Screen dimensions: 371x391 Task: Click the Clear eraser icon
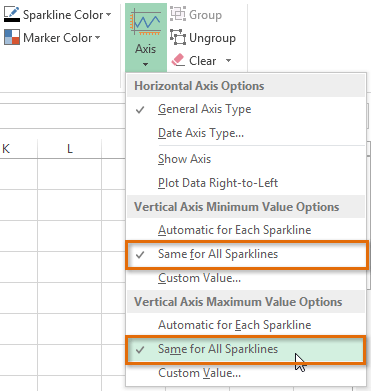click(178, 60)
